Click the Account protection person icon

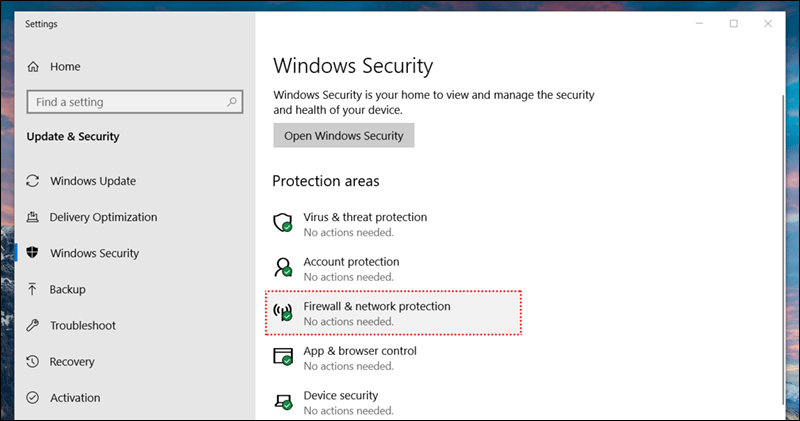tap(283, 268)
